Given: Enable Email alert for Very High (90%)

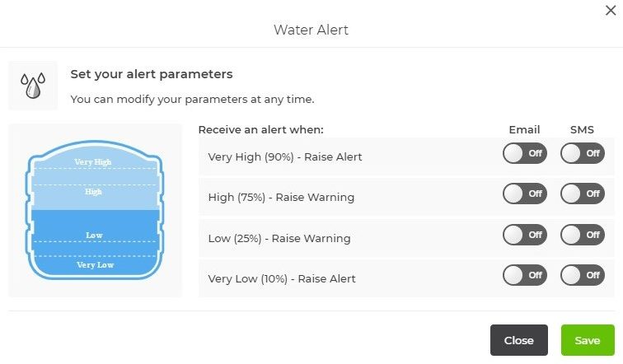Looking at the screenshot, I should [524, 153].
